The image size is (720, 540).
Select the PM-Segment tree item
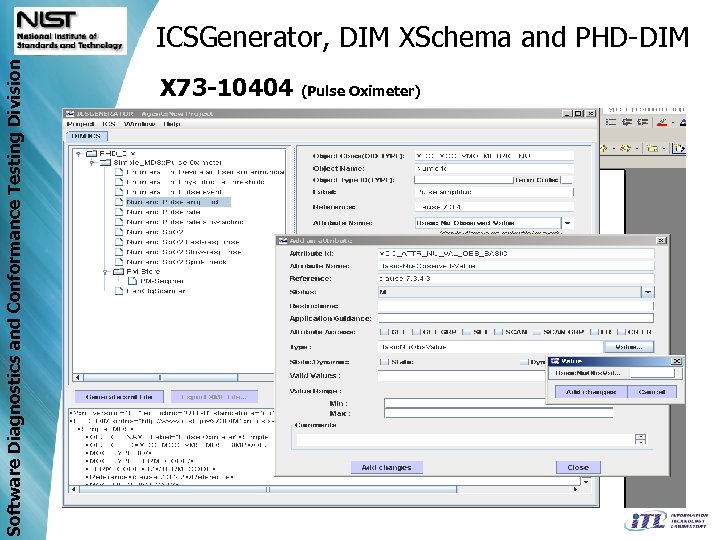(x=162, y=281)
